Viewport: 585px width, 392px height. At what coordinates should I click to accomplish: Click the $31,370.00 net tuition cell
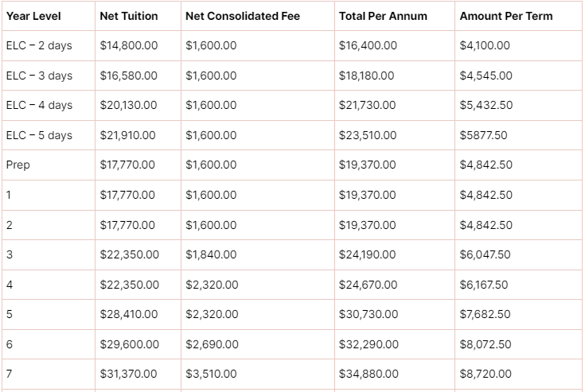tap(128, 374)
